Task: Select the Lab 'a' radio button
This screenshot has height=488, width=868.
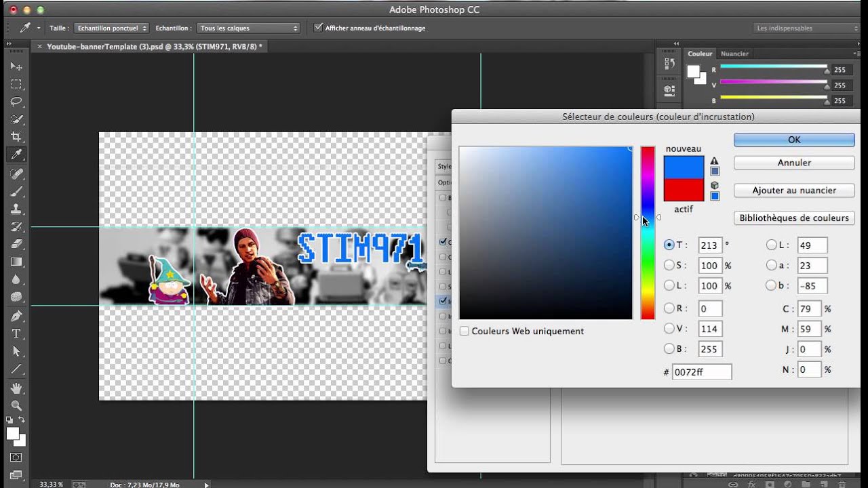Action: pos(771,265)
